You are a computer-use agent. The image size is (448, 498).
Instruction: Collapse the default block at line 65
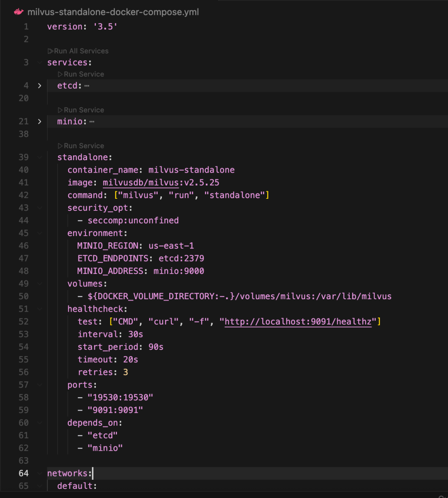tap(39, 486)
